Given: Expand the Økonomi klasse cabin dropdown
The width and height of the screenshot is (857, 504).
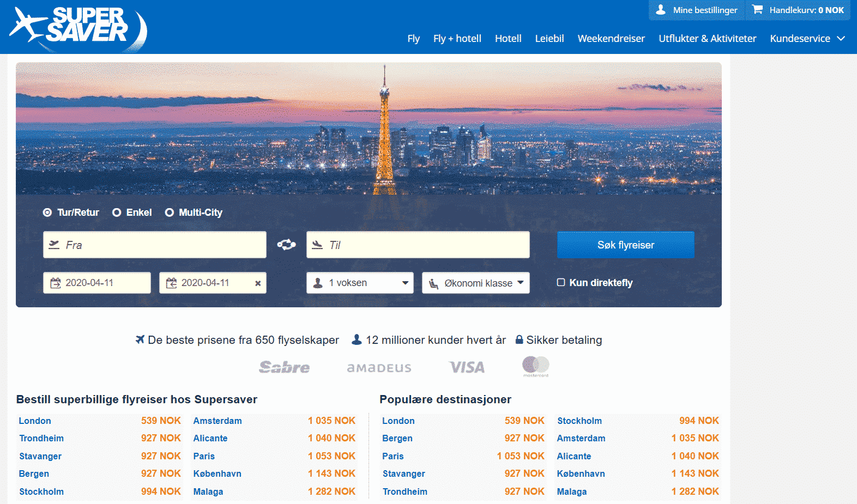Looking at the screenshot, I should (x=475, y=283).
